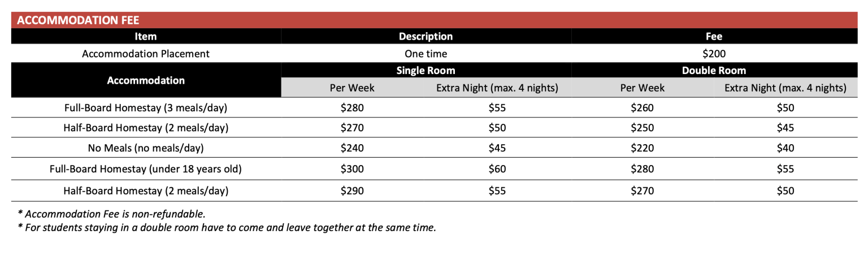Click the $60 extra night price

(497, 169)
